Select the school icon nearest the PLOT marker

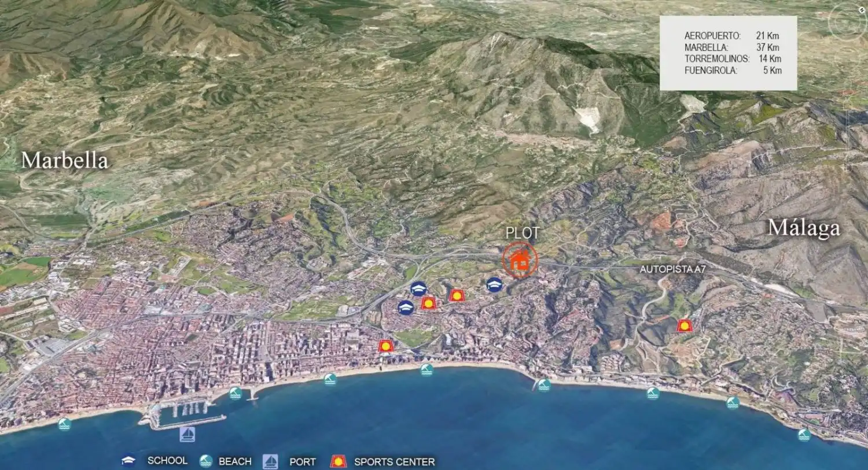coord(494,284)
